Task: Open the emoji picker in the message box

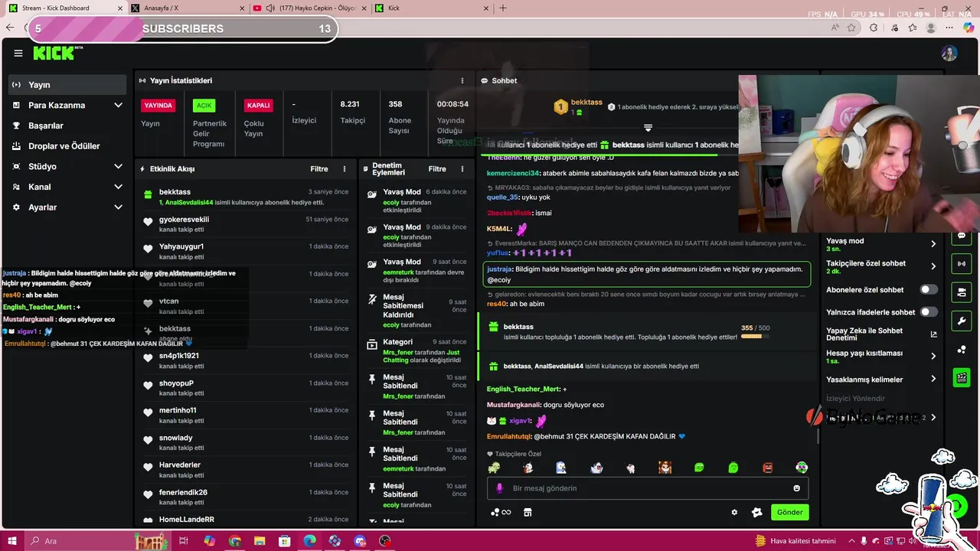Action: [x=797, y=488]
